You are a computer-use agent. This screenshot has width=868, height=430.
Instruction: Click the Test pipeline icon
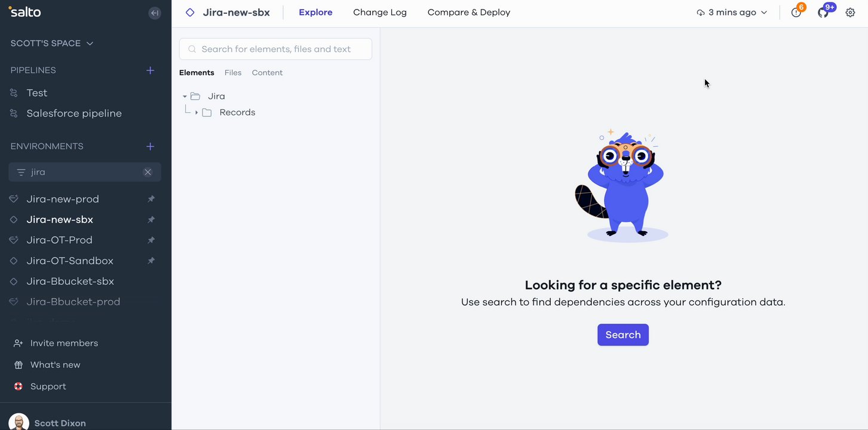tap(14, 93)
